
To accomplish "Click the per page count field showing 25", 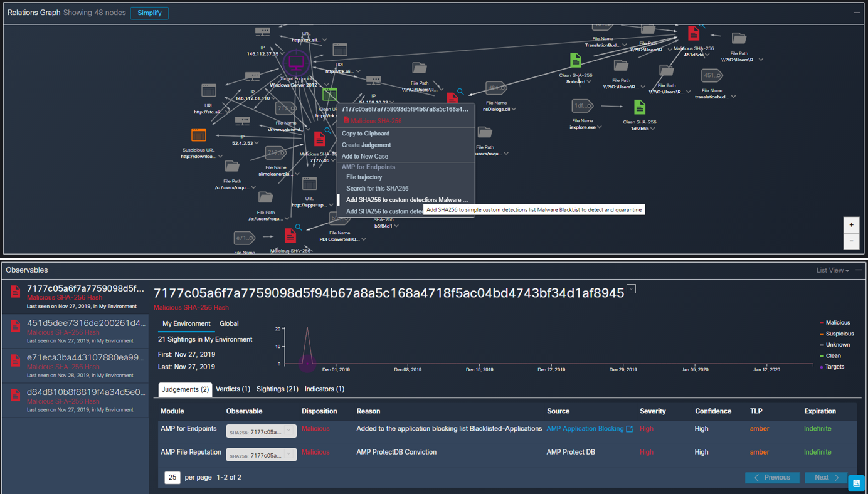I will tap(172, 478).
